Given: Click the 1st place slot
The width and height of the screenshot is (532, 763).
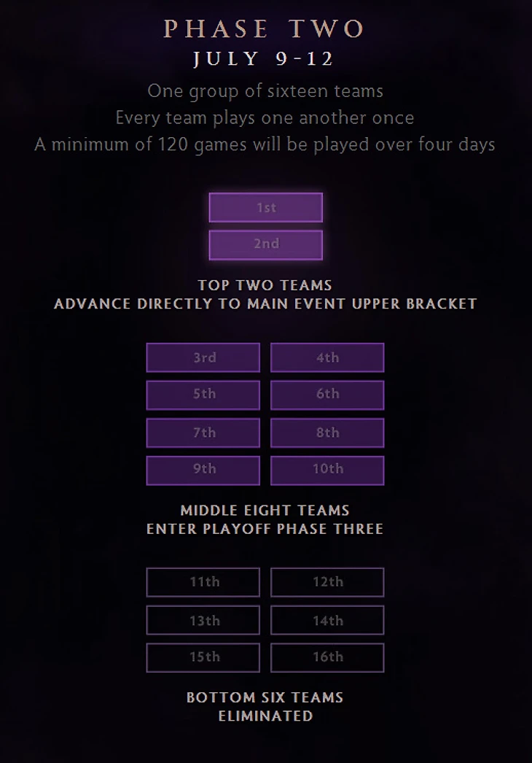Looking at the screenshot, I should [265, 208].
